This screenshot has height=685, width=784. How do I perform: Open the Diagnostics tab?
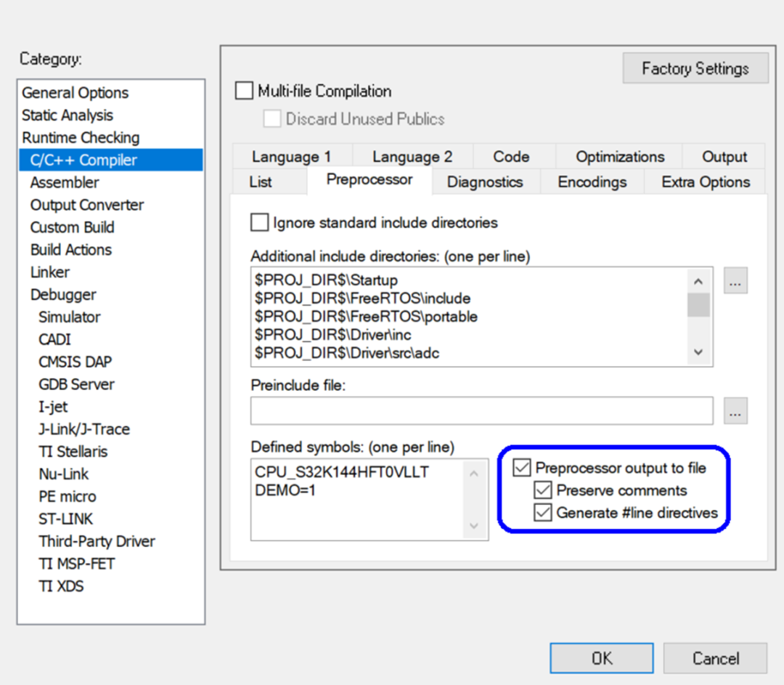tap(485, 182)
